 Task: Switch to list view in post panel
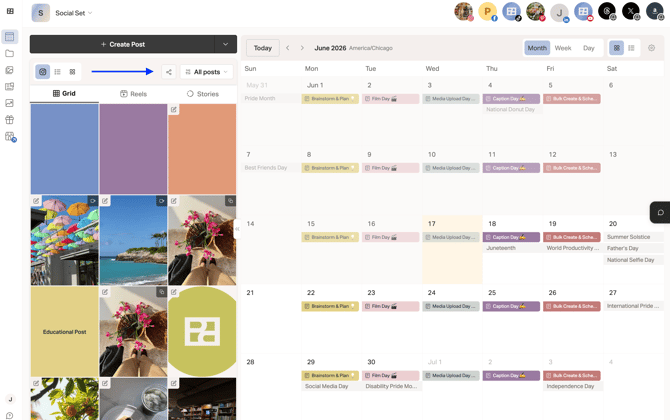(58, 72)
